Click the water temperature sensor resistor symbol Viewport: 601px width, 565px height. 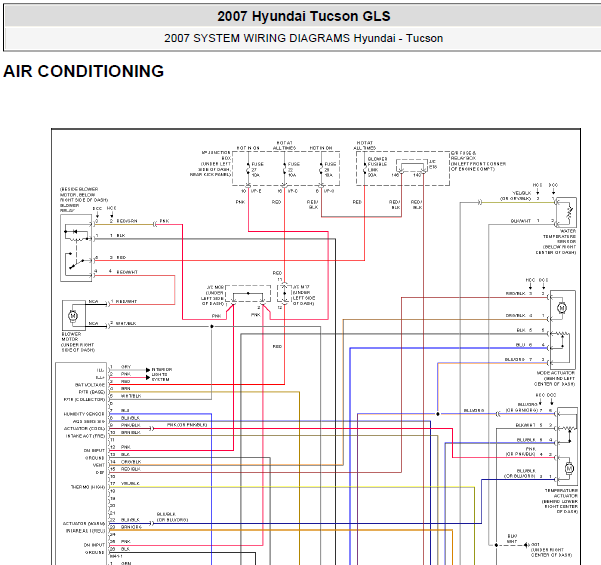tap(569, 211)
